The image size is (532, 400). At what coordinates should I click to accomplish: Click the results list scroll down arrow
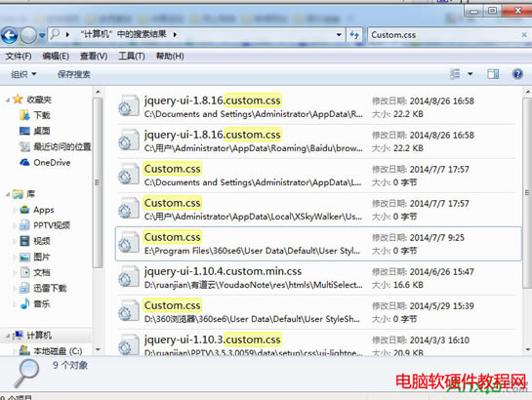click(527, 349)
